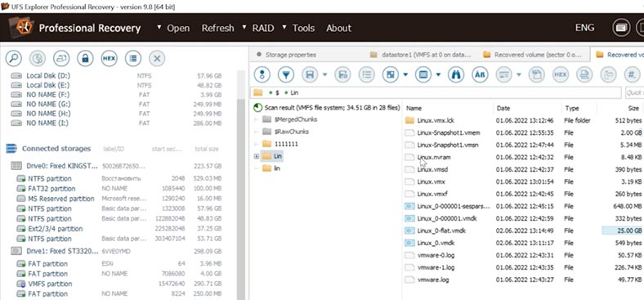Open the dropdown arrow beside the selection icon

pos(405,74)
